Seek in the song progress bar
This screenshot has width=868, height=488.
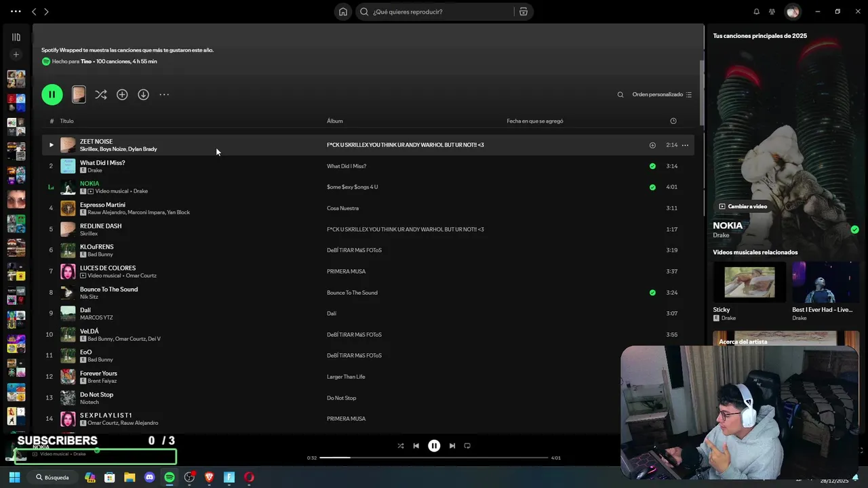click(434, 457)
